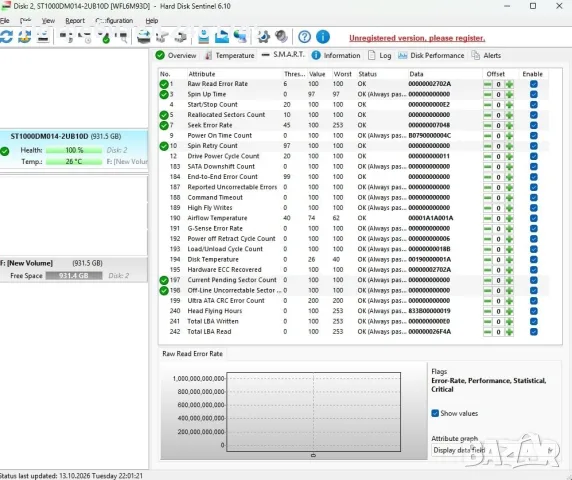Click the disk with green checkmark toolbar icon
Image resolution: width=572 pixels, height=480 pixels.
click(104, 37)
